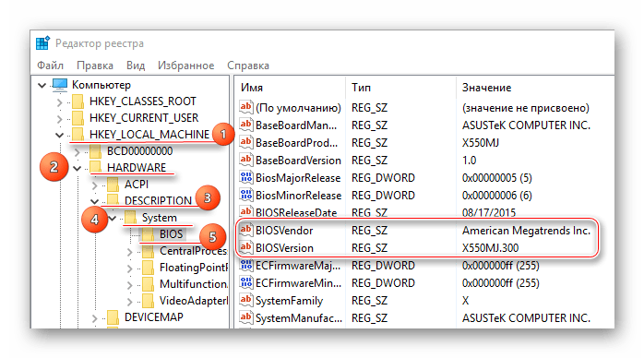
Task: Click HARDWARE folder icon
Action: coord(96,168)
